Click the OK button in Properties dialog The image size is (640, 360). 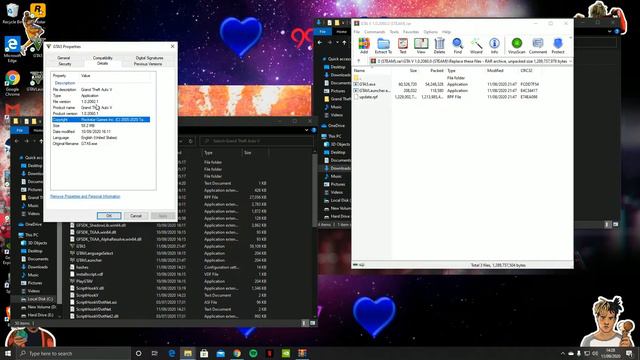tap(109, 216)
